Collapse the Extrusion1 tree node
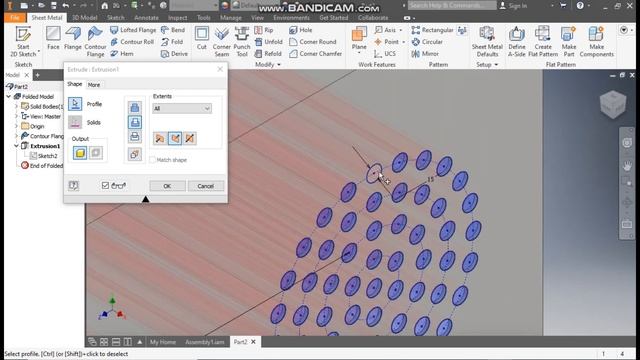 16,146
